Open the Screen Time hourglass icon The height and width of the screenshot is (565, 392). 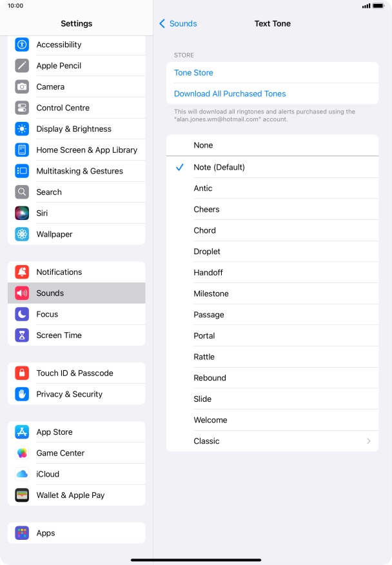click(x=22, y=335)
